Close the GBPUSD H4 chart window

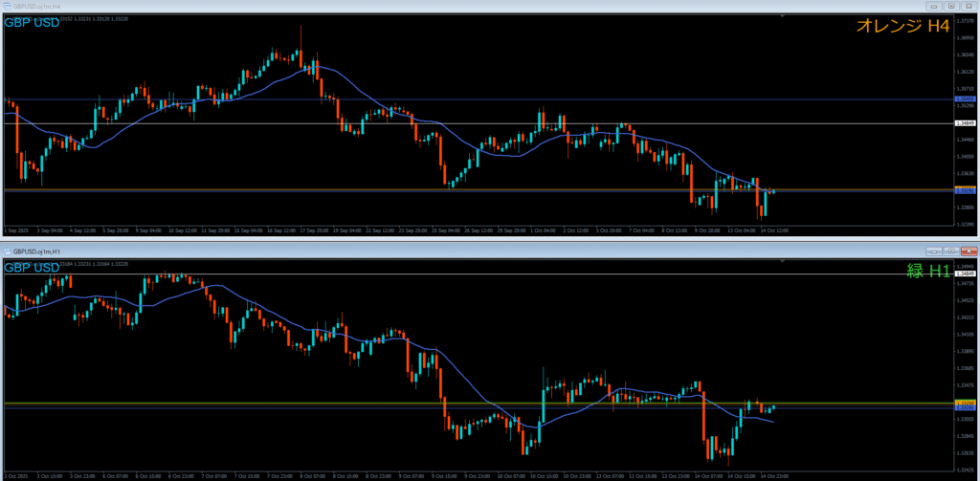coord(969,6)
